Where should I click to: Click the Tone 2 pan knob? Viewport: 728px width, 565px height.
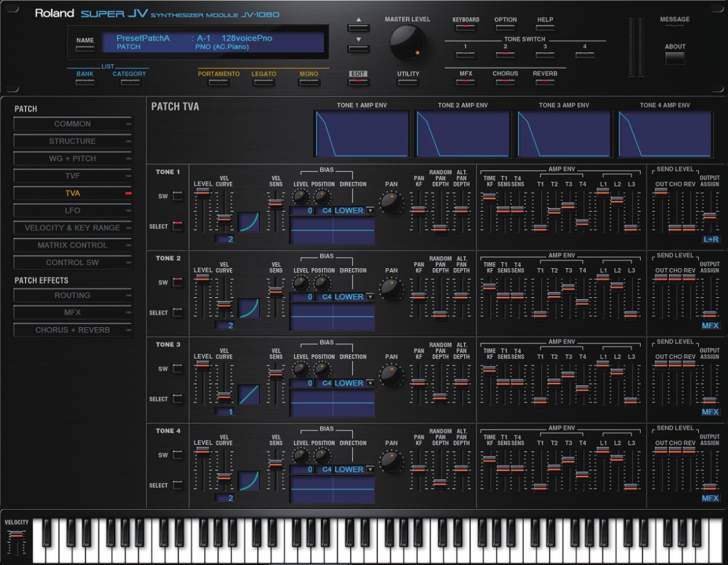(x=391, y=288)
